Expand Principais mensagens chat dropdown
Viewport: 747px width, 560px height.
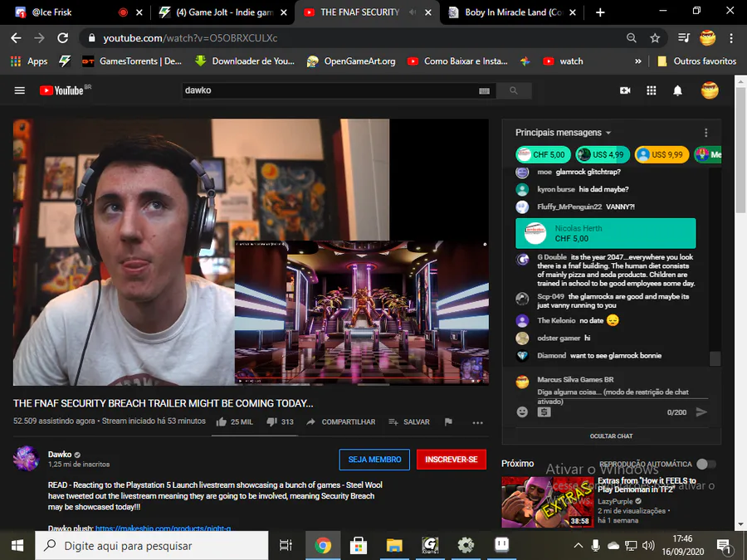coord(563,133)
